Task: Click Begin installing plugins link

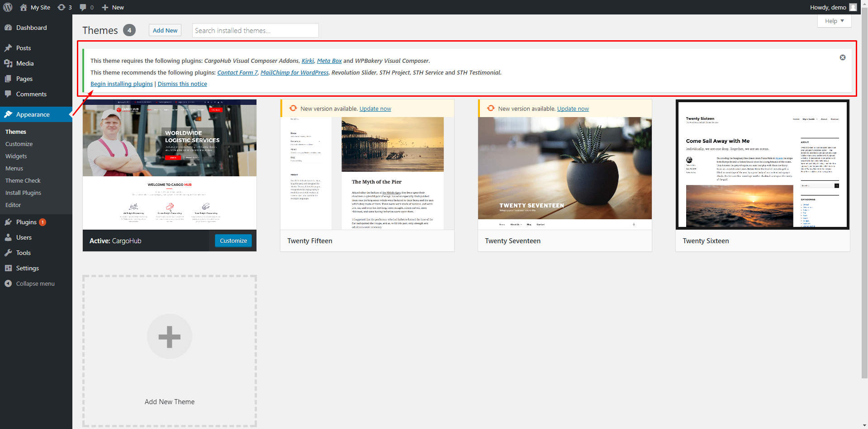Action: pos(122,84)
